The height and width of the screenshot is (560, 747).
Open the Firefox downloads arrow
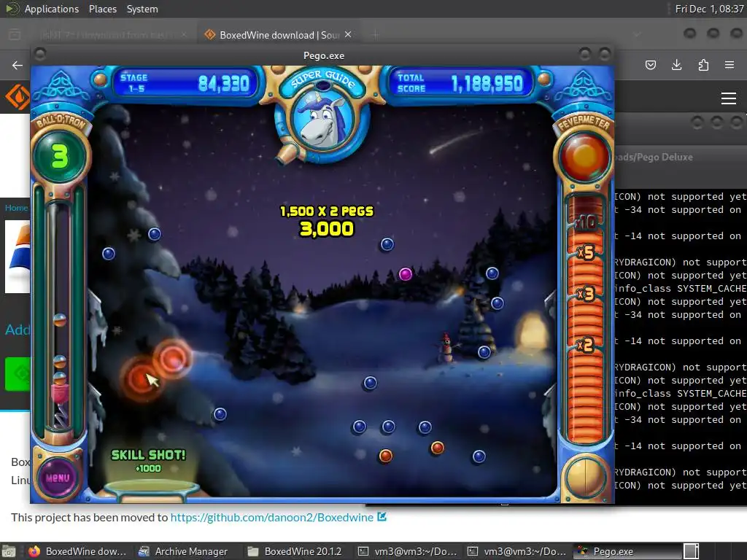[676, 65]
